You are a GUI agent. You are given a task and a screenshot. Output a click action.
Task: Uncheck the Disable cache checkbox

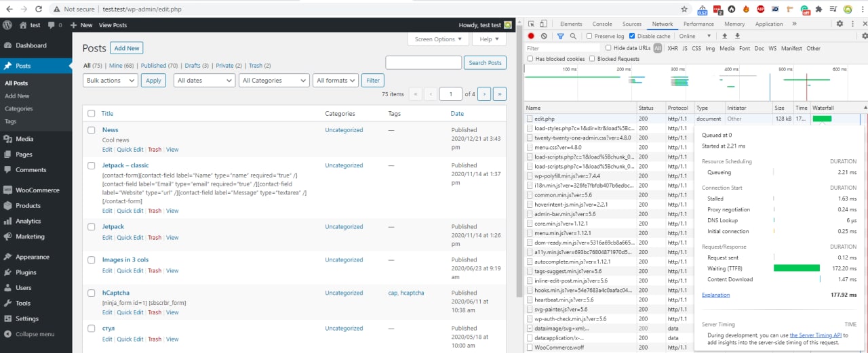click(632, 36)
